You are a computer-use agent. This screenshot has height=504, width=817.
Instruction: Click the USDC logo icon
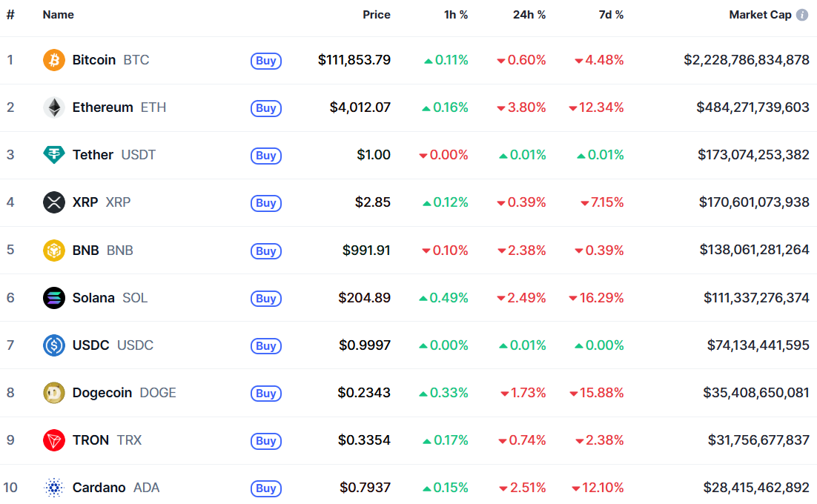coord(54,345)
